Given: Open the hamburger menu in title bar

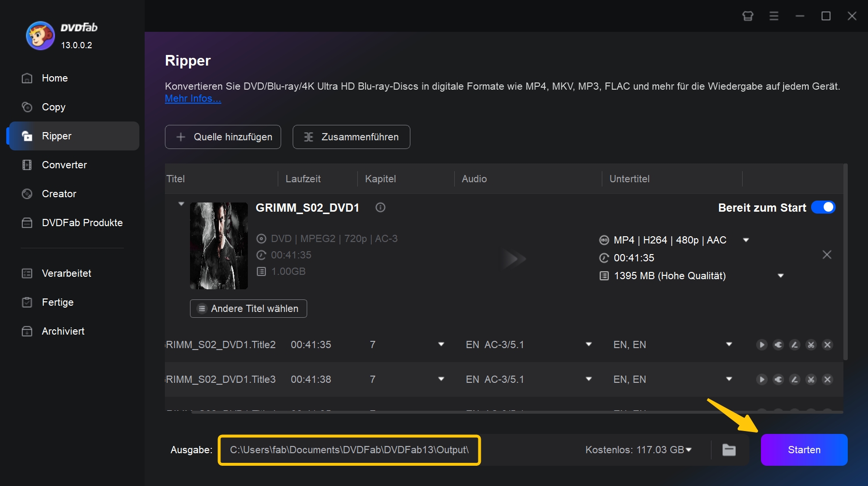Looking at the screenshot, I should 774,16.
